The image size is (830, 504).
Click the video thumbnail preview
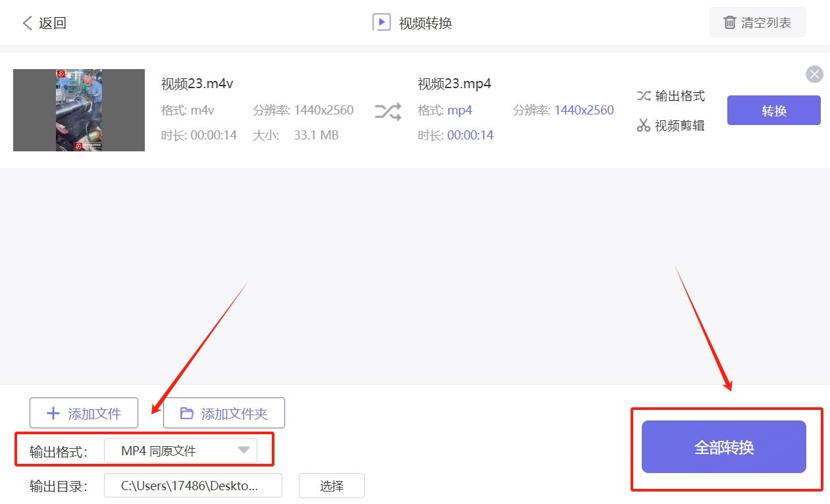click(78, 110)
